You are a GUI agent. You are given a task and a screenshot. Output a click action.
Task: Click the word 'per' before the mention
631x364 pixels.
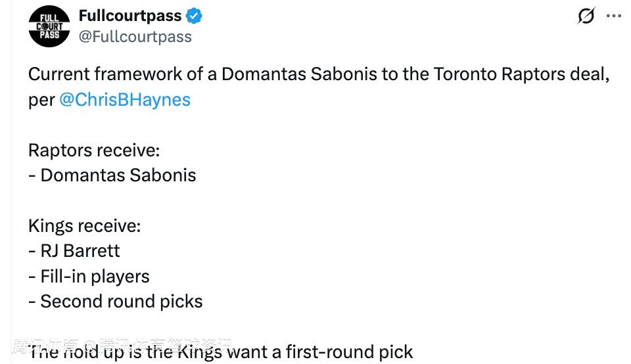[x=41, y=99]
